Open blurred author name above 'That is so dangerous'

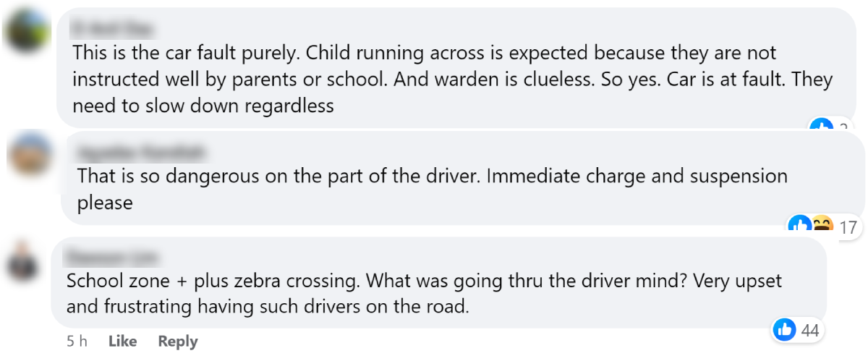click(x=142, y=153)
